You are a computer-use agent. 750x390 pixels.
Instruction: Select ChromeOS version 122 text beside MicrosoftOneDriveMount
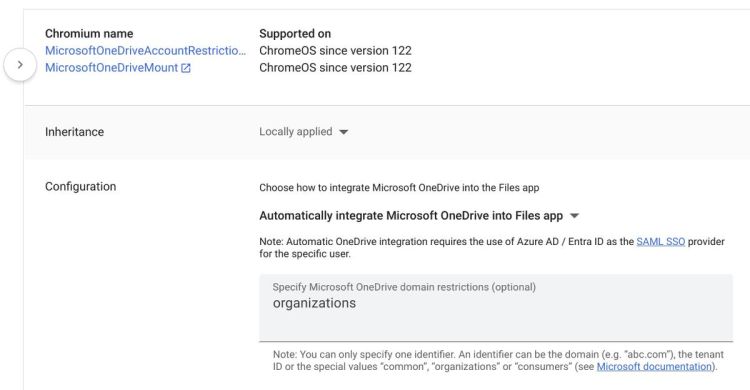pyautogui.click(x=335, y=68)
